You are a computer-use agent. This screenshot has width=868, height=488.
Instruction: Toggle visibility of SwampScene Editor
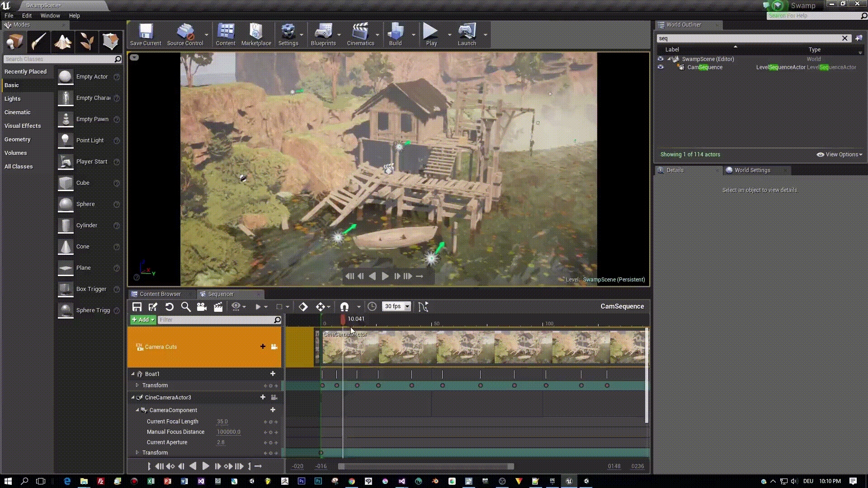coord(660,58)
